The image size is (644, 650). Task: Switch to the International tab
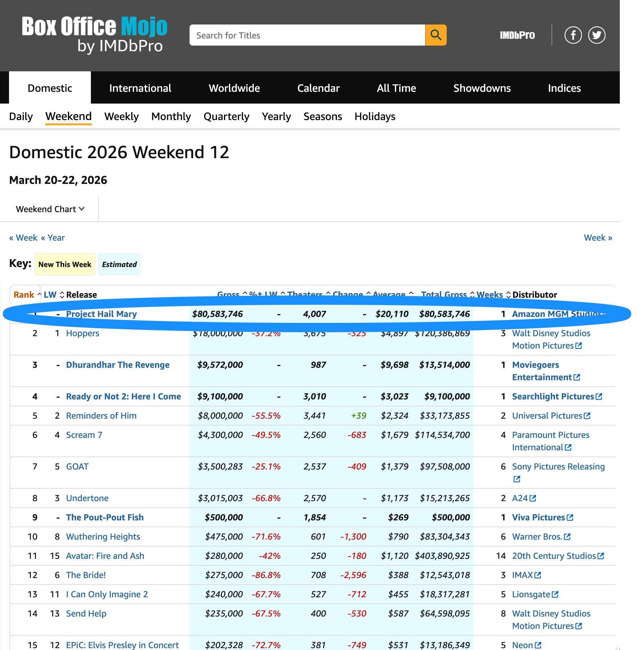tap(140, 88)
